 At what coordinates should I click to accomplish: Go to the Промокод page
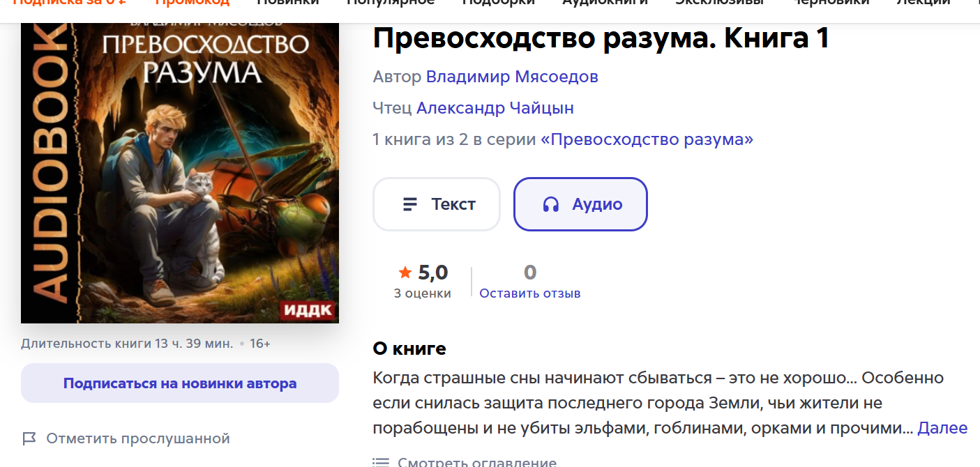pyautogui.click(x=192, y=2)
